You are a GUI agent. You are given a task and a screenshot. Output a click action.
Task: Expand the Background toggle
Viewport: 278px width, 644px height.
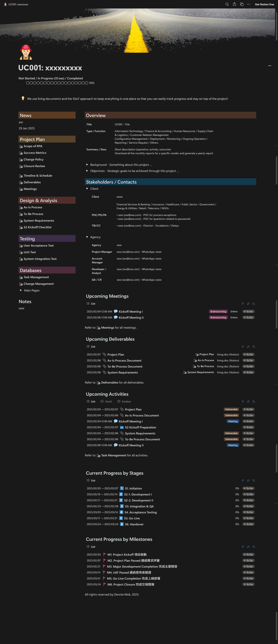(x=87, y=165)
